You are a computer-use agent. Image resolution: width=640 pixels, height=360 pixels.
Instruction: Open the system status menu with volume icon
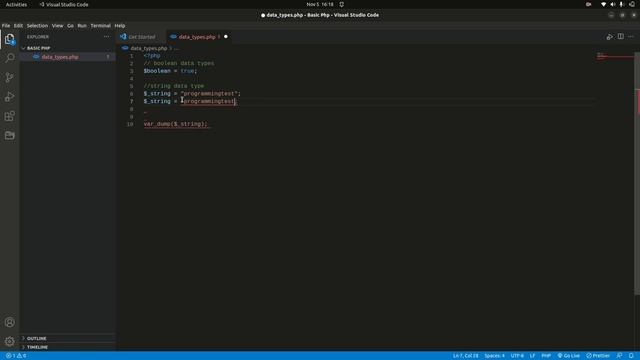pyautogui.click(x=613, y=4)
